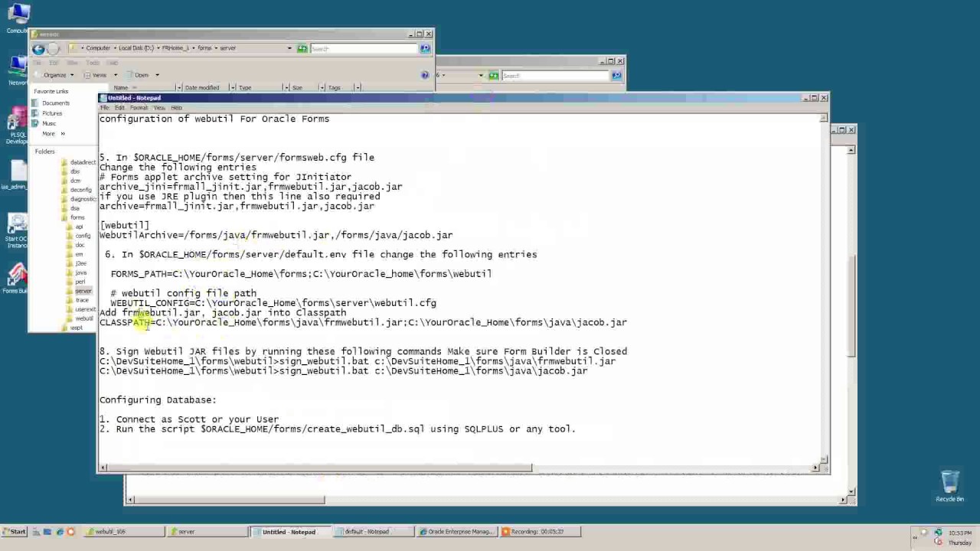Open the Network desktop icon
This screenshot has height=551, width=980.
click(17, 70)
